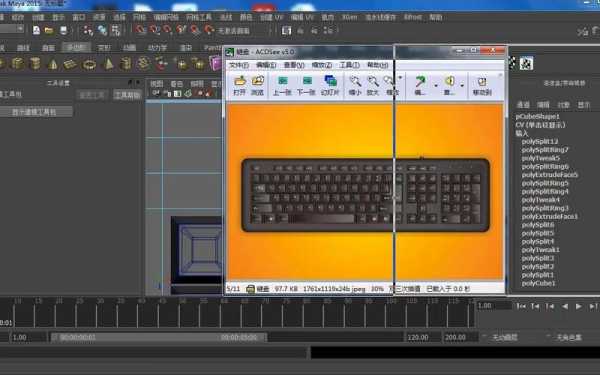Create a polygon cone from Maya shelf
The image size is (600, 375).
(x=52, y=64)
